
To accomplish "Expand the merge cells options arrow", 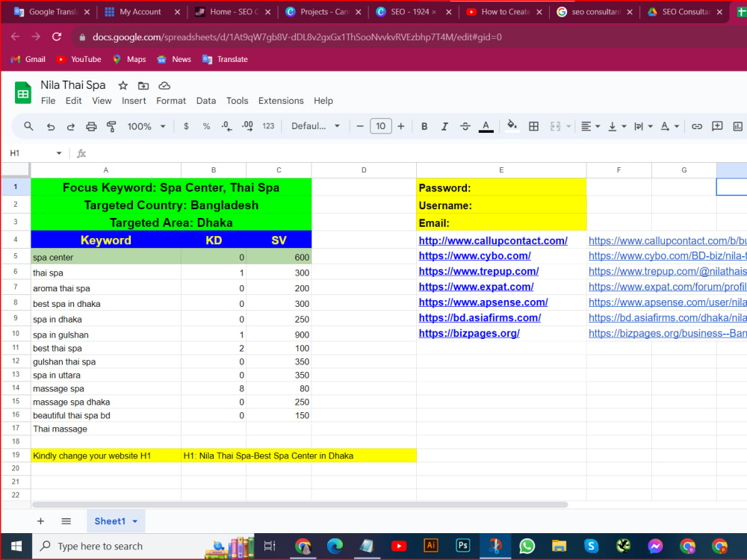I will point(568,126).
